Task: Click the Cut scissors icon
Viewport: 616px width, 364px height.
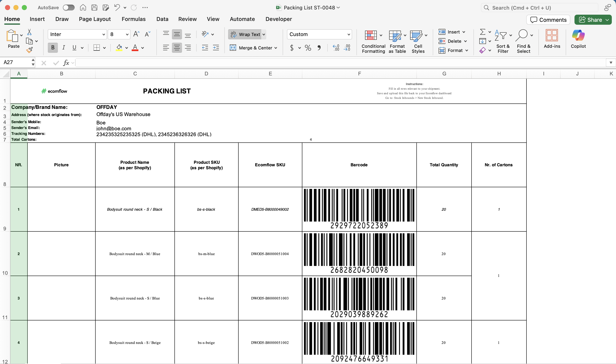Action: click(30, 32)
